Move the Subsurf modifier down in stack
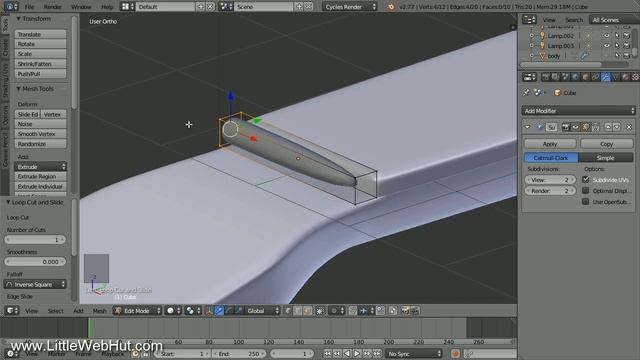 (617, 127)
